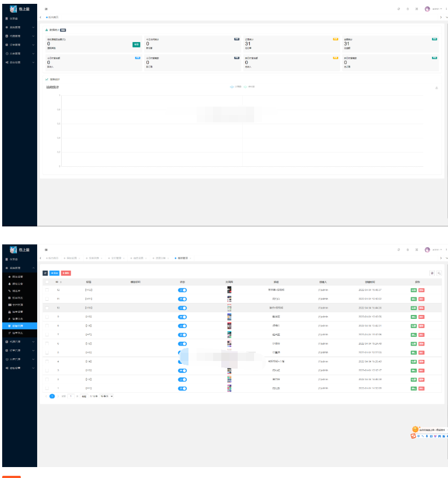Click the green edit icon for row 12

click(x=414, y=289)
